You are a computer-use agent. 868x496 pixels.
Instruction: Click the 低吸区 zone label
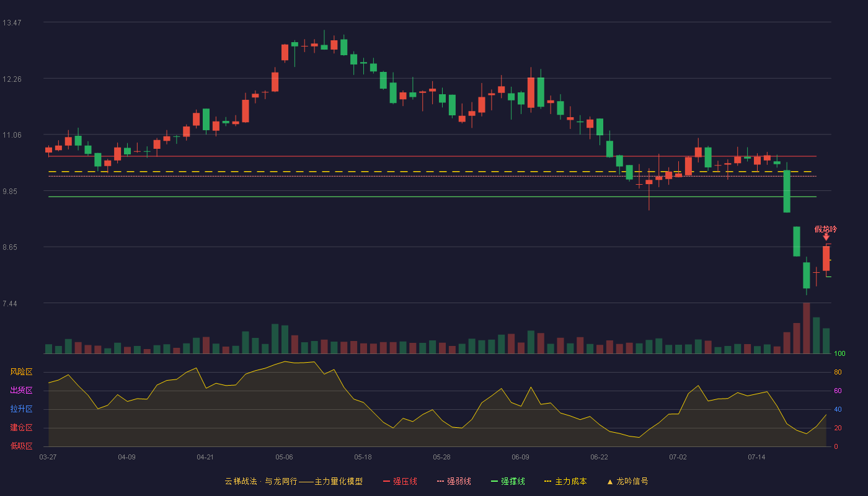click(x=21, y=446)
